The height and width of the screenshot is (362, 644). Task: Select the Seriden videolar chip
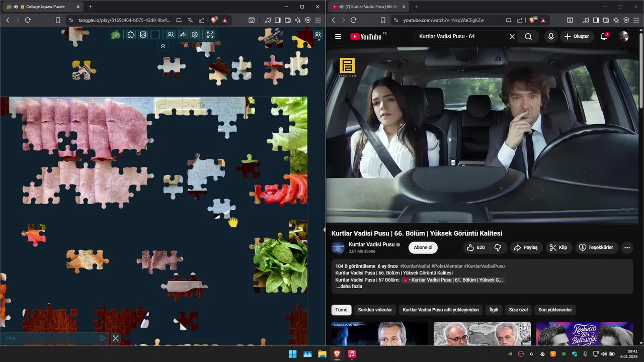[375, 310]
